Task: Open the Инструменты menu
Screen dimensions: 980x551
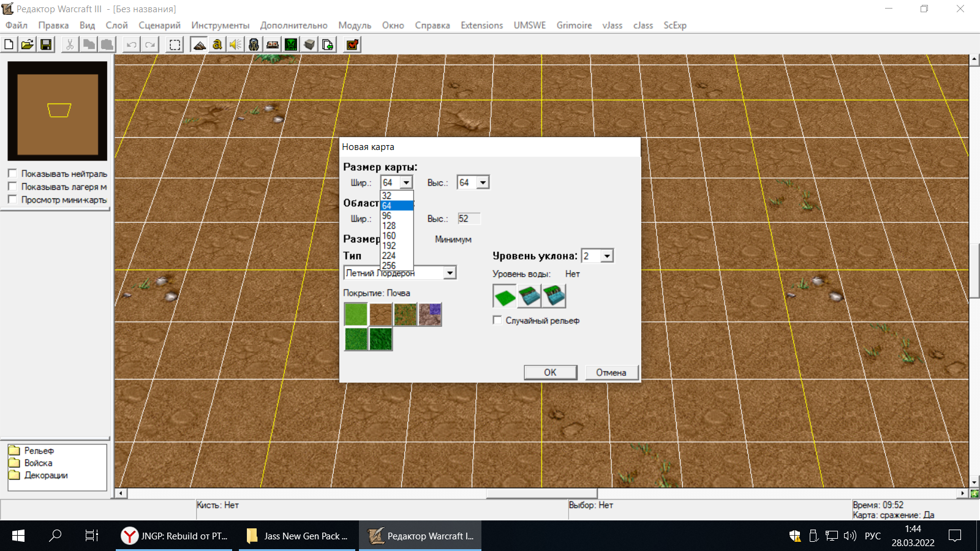Action: point(221,25)
